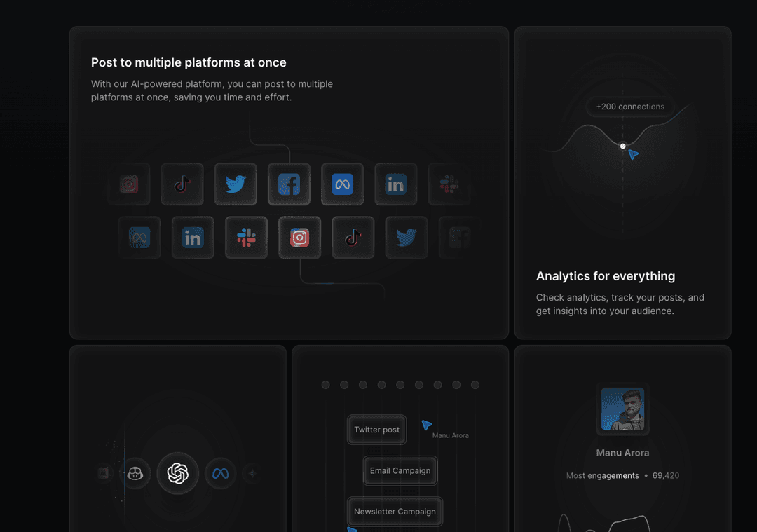The height and width of the screenshot is (532, 757).
Task: Open the Newsletter Campaign chip
Action: tap(395, 512)
